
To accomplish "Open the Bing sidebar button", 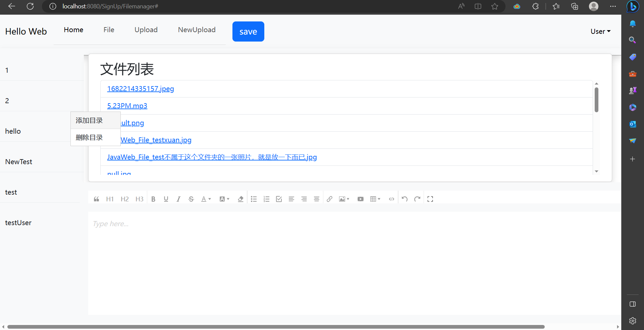I will (633, 6).
